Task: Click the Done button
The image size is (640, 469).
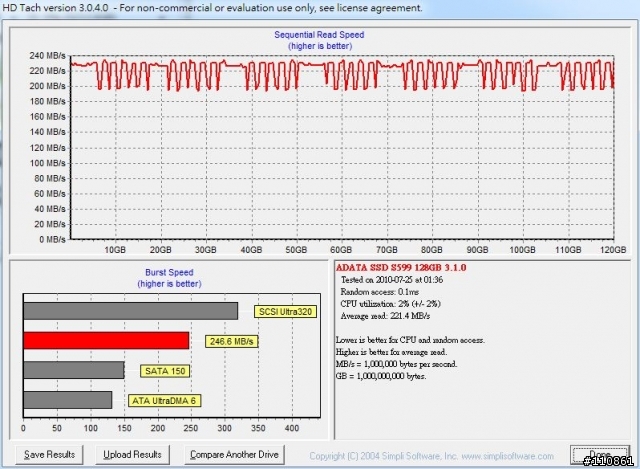Action: pyautogui.click(x=600, y=455)
